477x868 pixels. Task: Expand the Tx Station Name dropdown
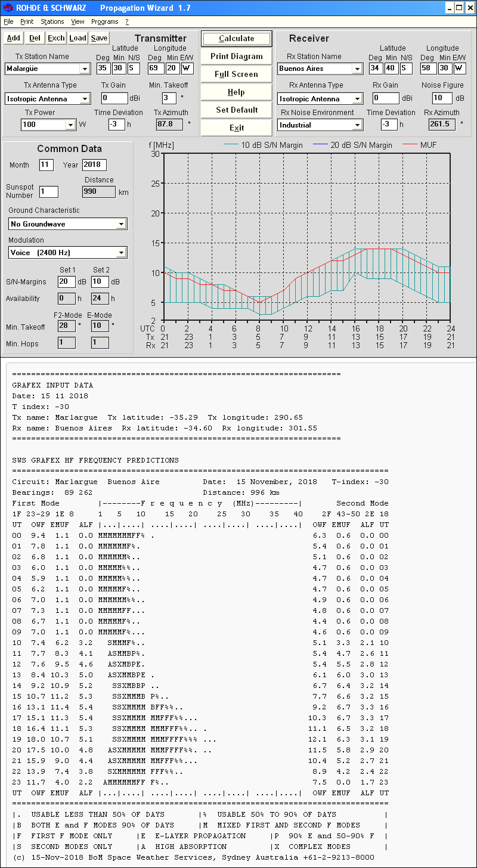(85, 69)
